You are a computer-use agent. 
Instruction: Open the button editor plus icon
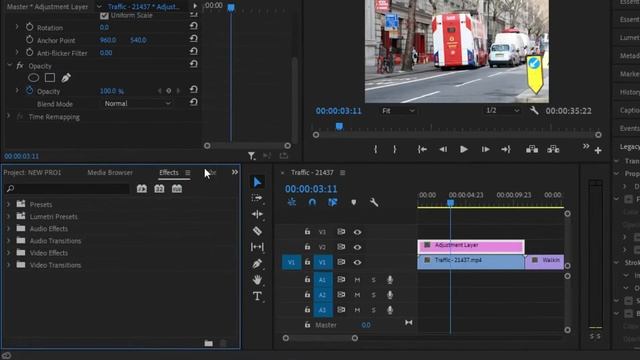(x=598, y=151)
